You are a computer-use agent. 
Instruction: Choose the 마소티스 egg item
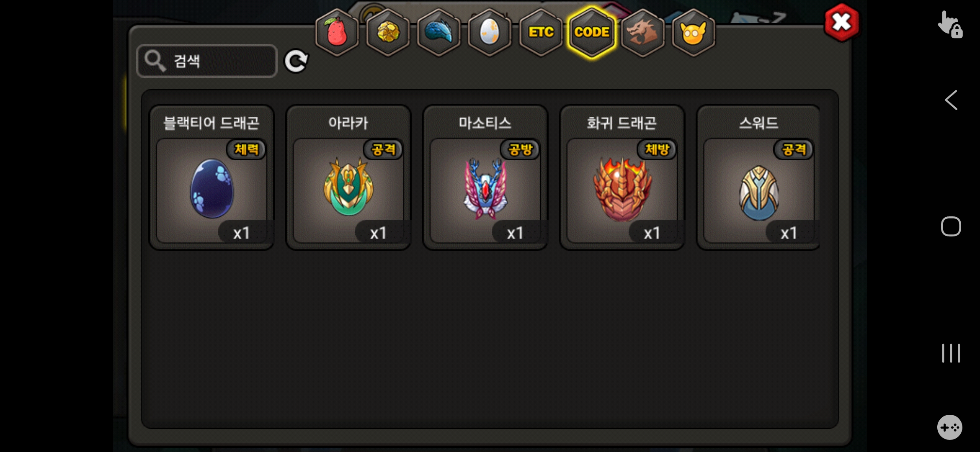pos(485,177)
